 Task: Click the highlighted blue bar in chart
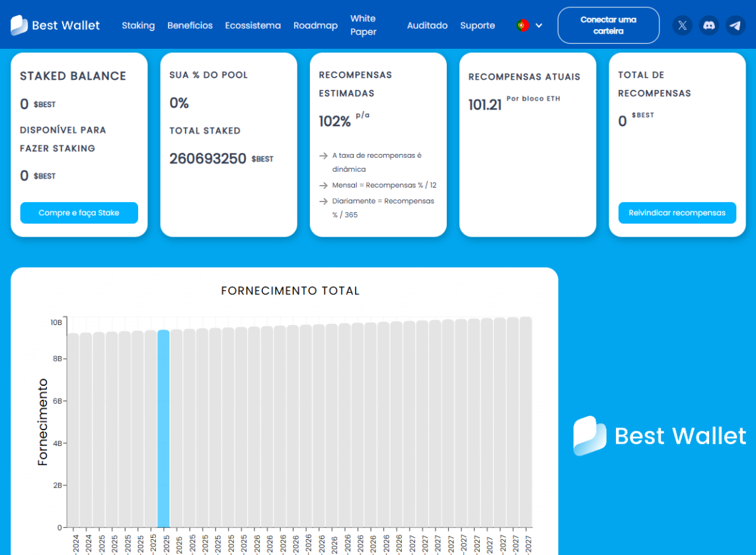(163, 429)
